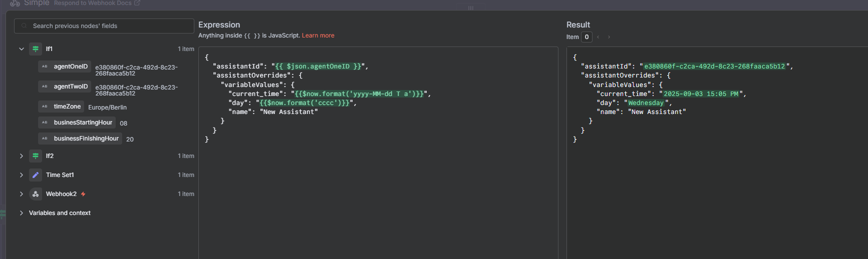Click the If1 node icon
Viewport: 868px width, 259px height.
pos(36,49)
